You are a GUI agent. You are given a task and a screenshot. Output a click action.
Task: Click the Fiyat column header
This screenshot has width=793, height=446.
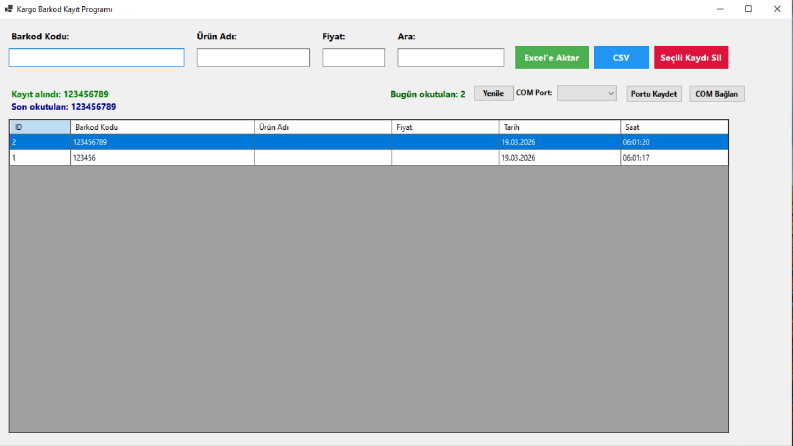(446, 127)
